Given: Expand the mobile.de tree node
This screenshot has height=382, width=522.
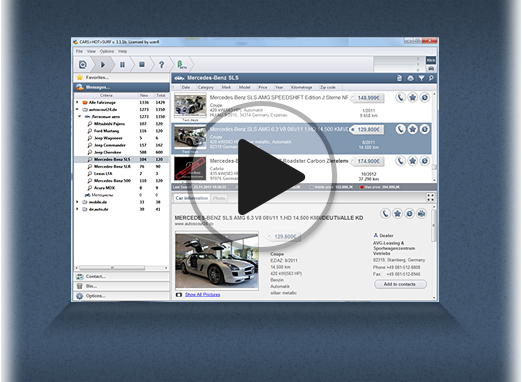Looking at the screenshot, I should click(77, 202).
